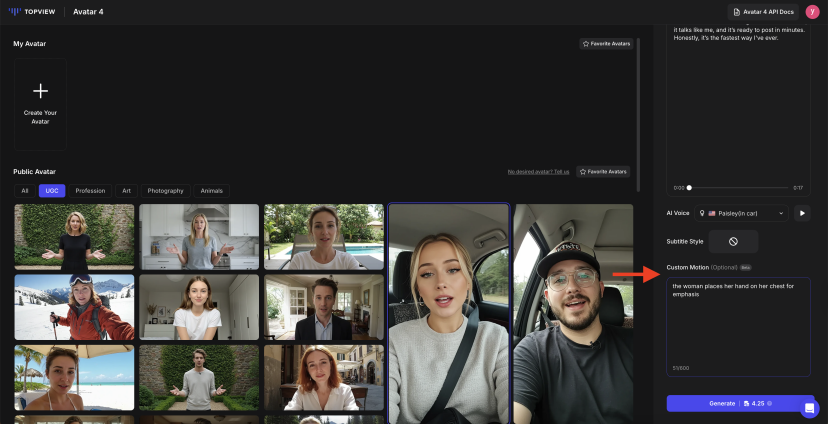
Task: Play the AI voice preview
Action: [801, 213]
